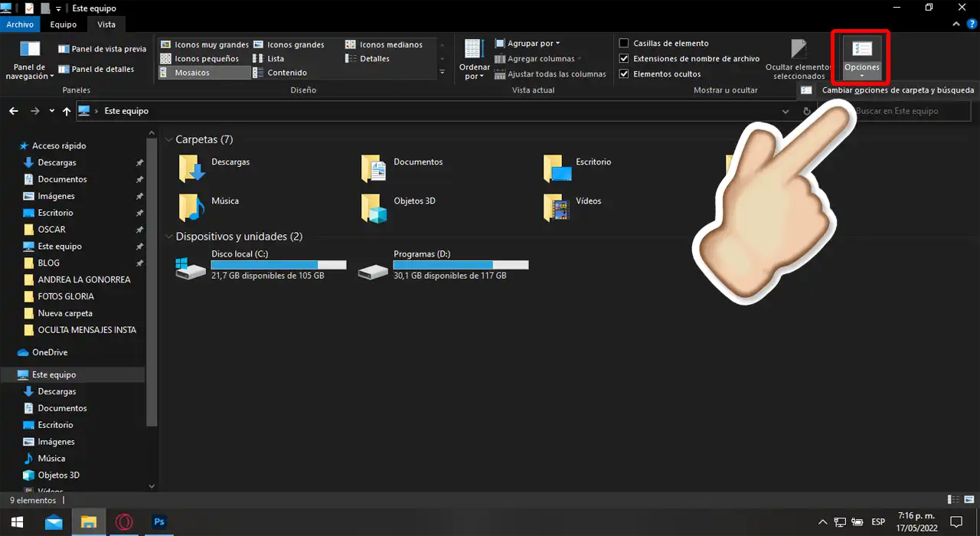Open Imágenes under Este equipo tree

(57, 442)
